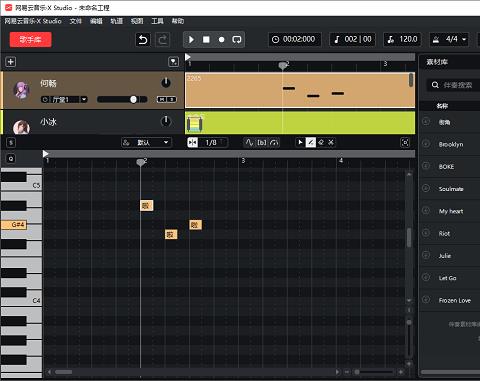Image resolution: width=480 pixels, height=381 pixels.
Task: Click the S icon above piano keys
Action: (11, 143)
